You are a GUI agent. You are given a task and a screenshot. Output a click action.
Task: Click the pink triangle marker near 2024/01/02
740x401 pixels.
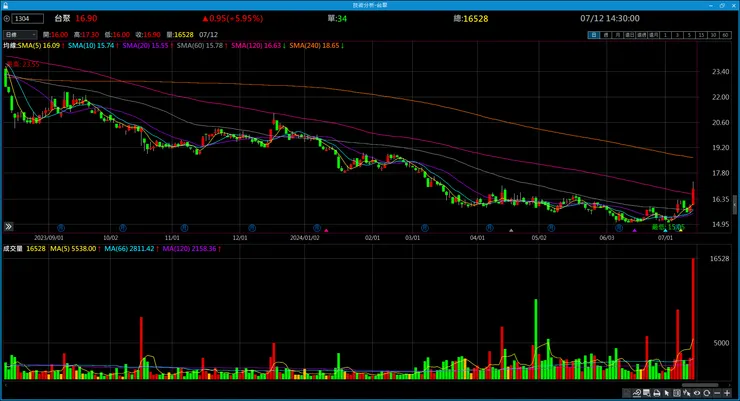click(x=326, y=230)
